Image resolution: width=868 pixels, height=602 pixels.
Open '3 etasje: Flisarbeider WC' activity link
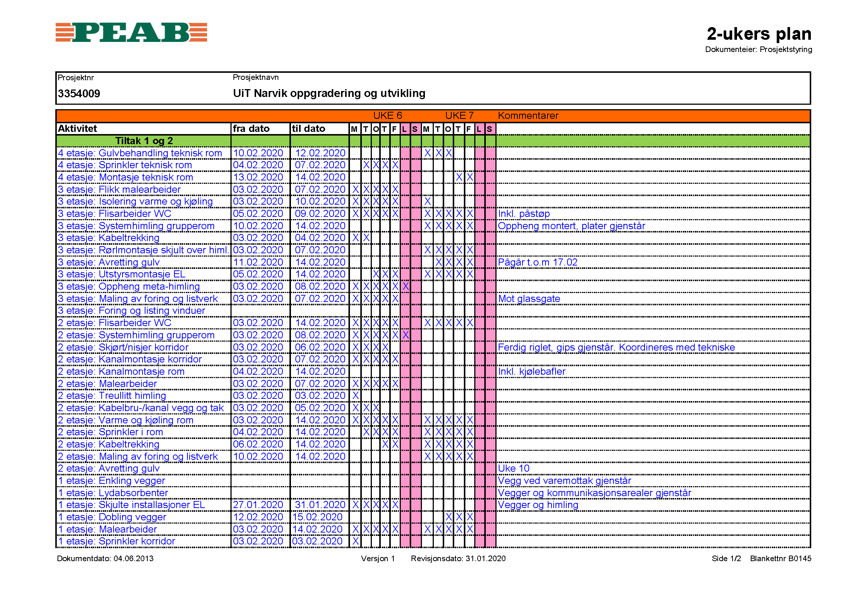[115, 214]
